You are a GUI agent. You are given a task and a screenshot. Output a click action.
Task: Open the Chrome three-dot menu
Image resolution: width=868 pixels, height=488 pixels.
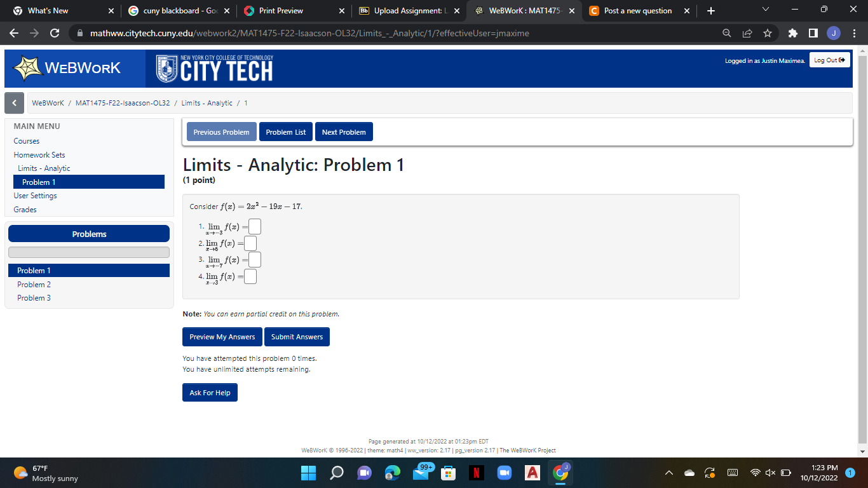click(x=855, y=33)
